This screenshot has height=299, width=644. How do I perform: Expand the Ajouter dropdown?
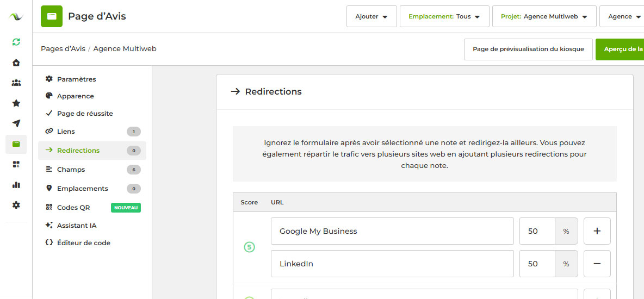371,16
